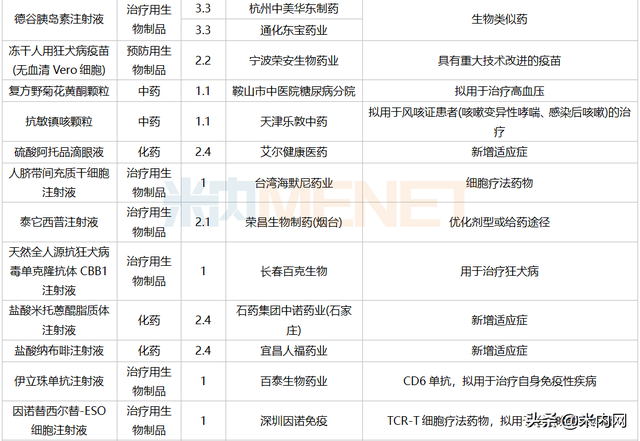
Task: Click the drug name '冻干人用狂犬病疫苗(无血清 Vero 细胞)'
Action: (x=59, y=60)
